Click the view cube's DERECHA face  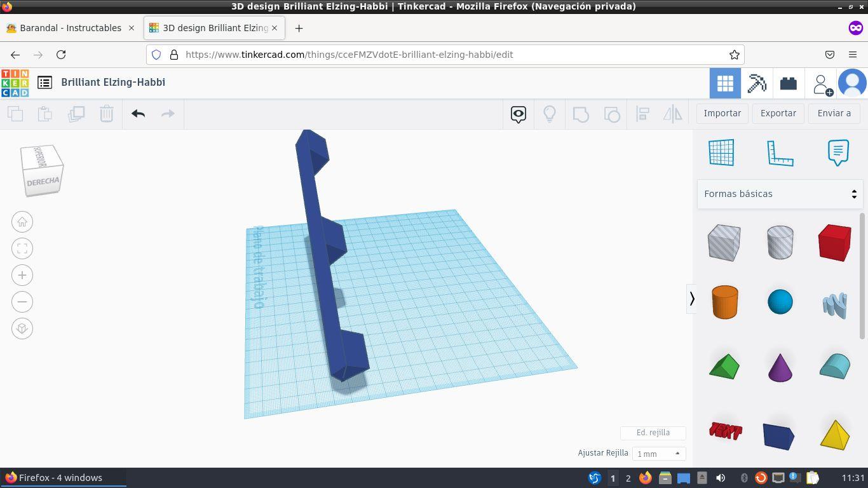(x=43, y=182)
